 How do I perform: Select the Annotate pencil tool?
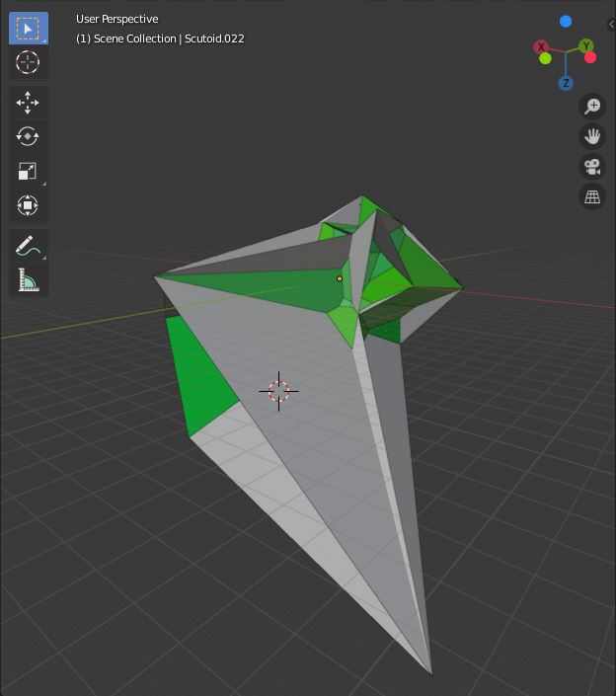(28, 245)
